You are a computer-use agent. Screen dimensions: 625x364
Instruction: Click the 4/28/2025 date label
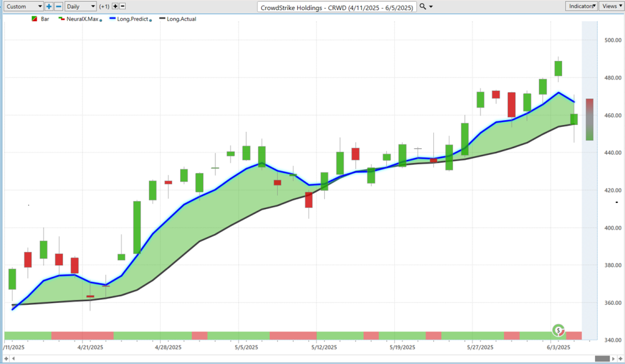click(x=168, y=348)
